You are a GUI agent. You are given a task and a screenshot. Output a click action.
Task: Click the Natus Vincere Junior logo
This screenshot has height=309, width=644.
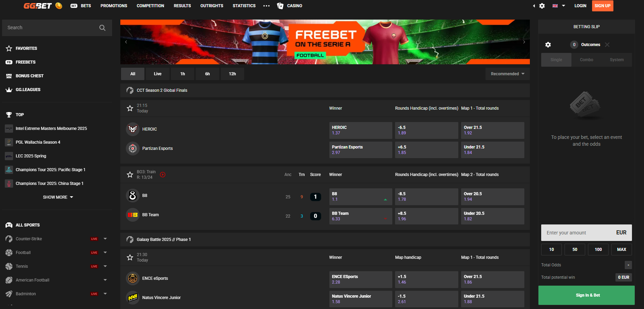click(x=133, y=298)
